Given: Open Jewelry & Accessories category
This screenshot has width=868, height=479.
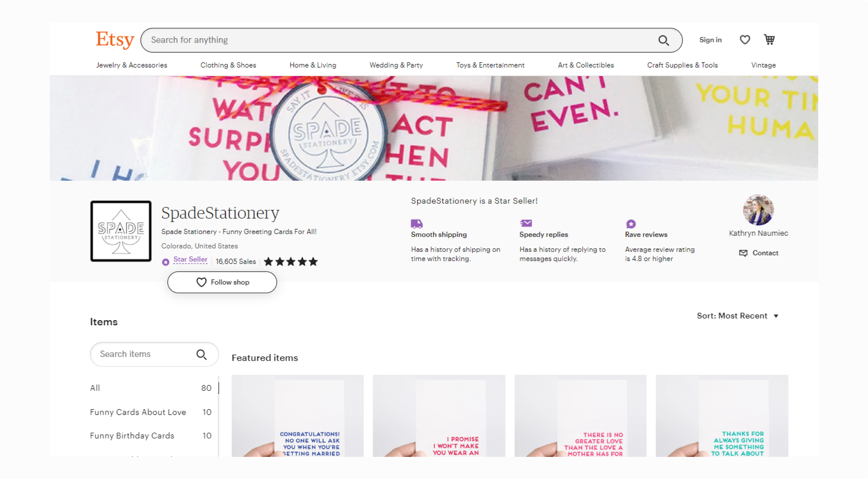Looking at the screenshot, I should pos(132,65).
